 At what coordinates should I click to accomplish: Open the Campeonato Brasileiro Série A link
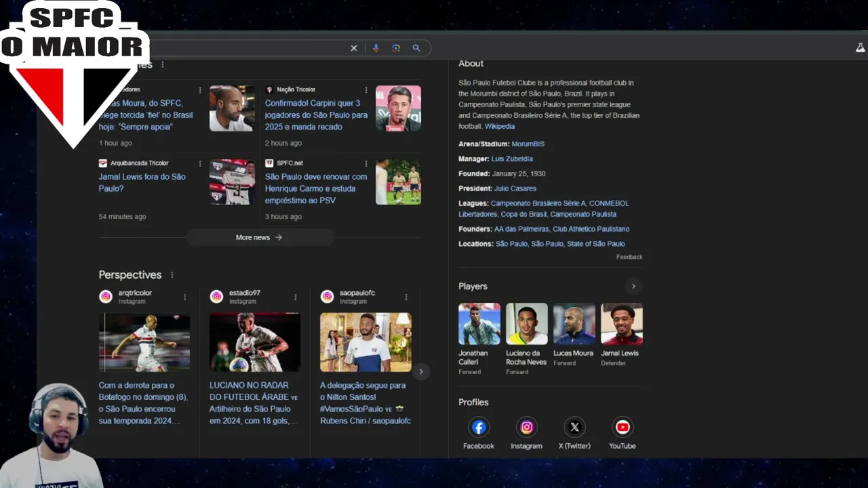[538, 203]
